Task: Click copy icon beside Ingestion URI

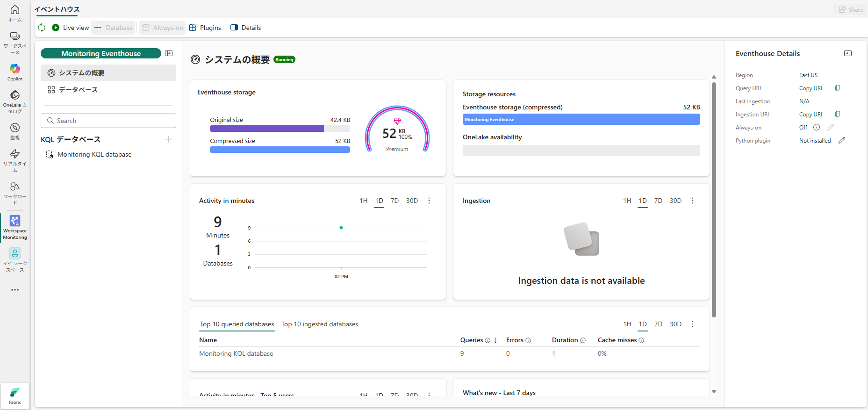Action: (838, 114)
